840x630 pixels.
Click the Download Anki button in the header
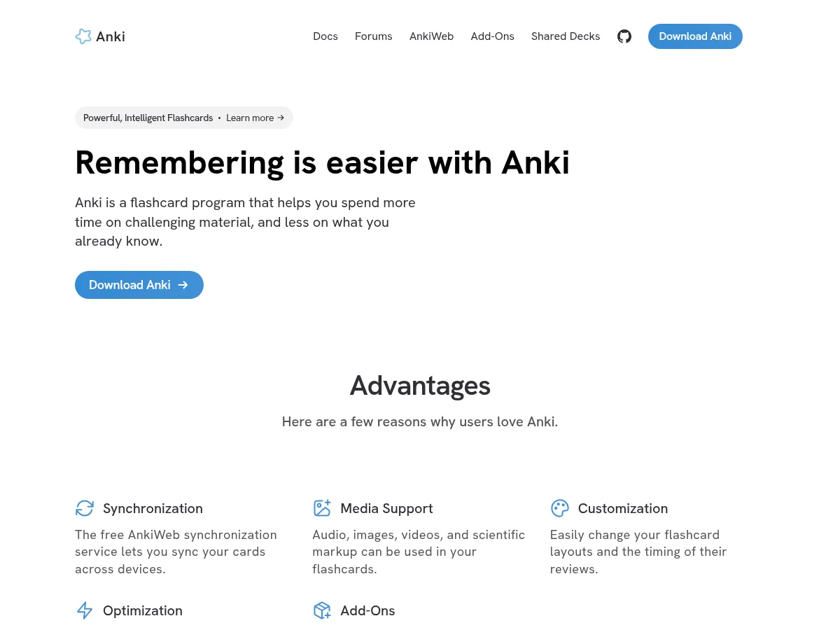click(695, 36)
